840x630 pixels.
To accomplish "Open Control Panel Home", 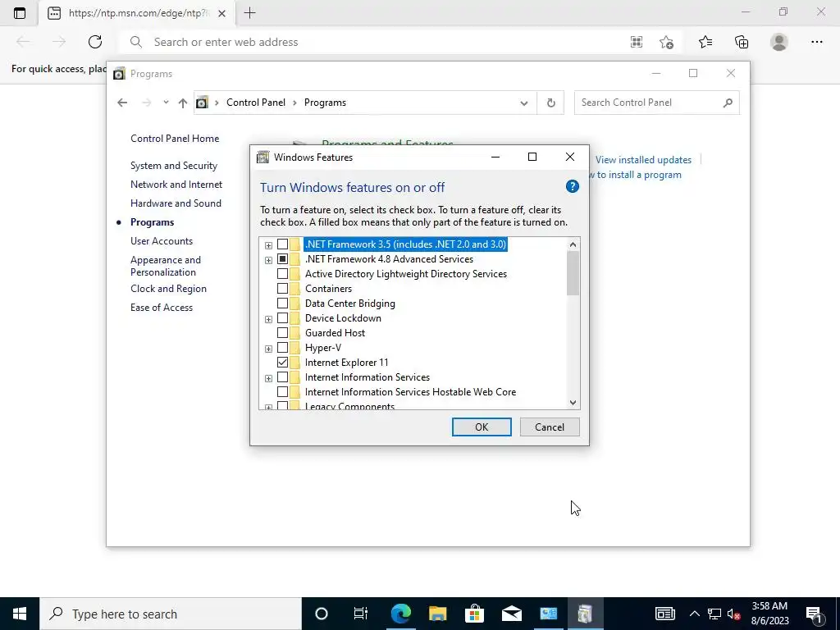I will tap(175, 138).
